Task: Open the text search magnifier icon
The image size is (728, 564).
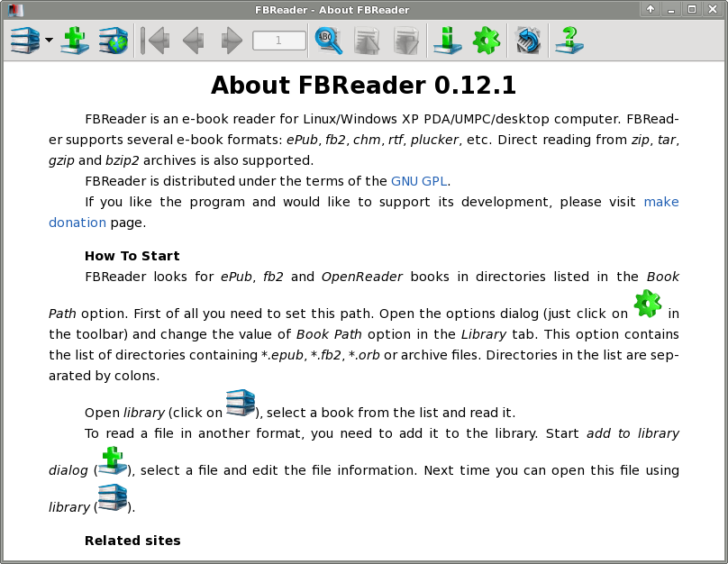Action: [x=329, y=41]
